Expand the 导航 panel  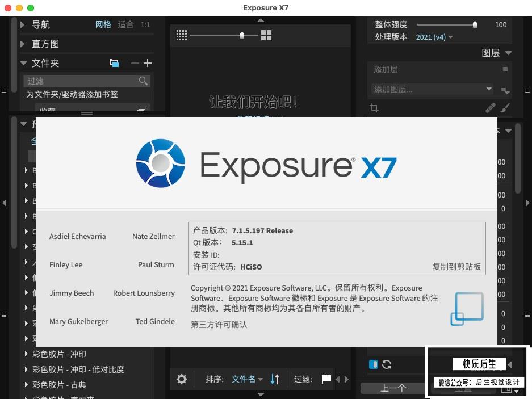22,24
